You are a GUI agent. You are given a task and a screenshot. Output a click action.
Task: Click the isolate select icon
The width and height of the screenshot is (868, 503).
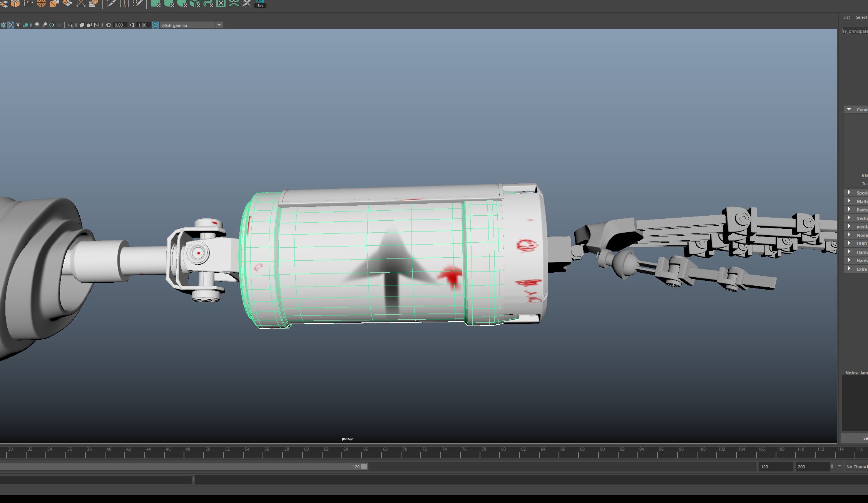pyautogui.click(x=70, y=25)
